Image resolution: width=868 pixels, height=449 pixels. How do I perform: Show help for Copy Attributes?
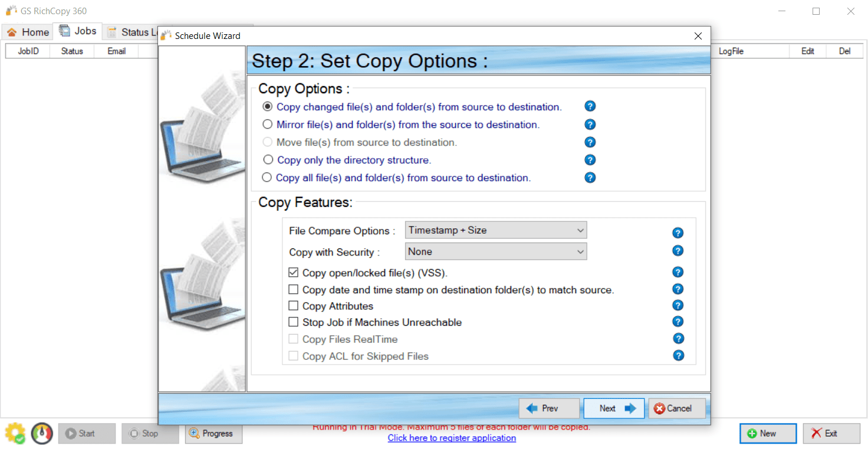pyautogui.click(x=678, y=305)
